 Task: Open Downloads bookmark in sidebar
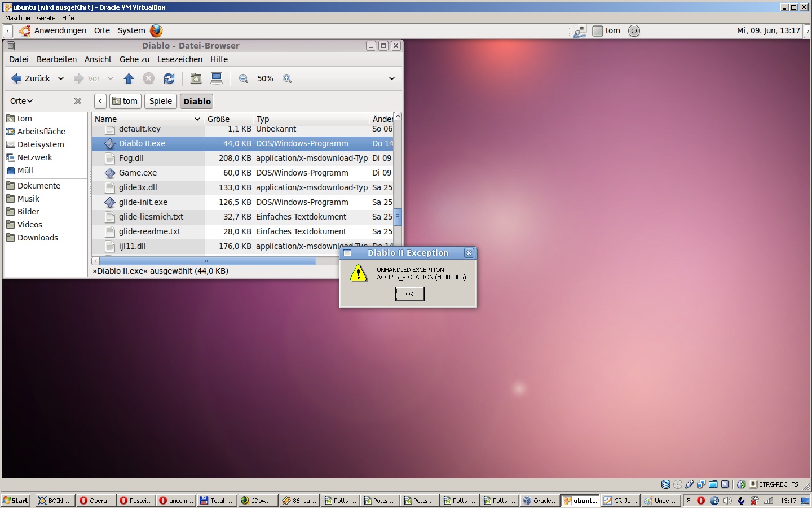(x=37, y=238)
